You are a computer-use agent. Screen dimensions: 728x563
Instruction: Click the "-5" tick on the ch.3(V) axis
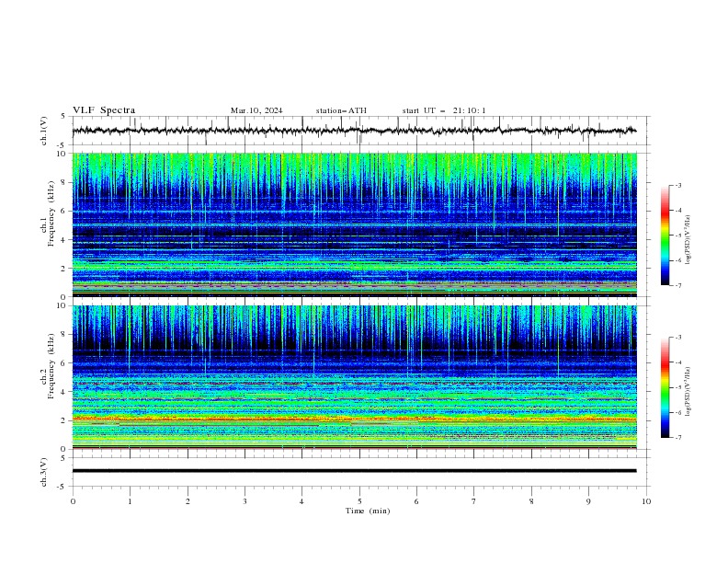click(63, 487)
